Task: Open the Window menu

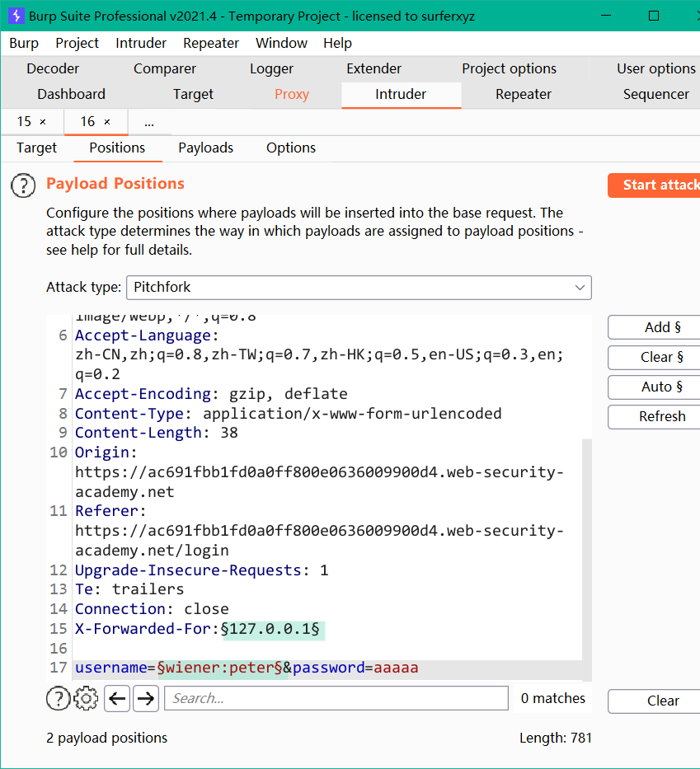Action: (x=281, y=43)
